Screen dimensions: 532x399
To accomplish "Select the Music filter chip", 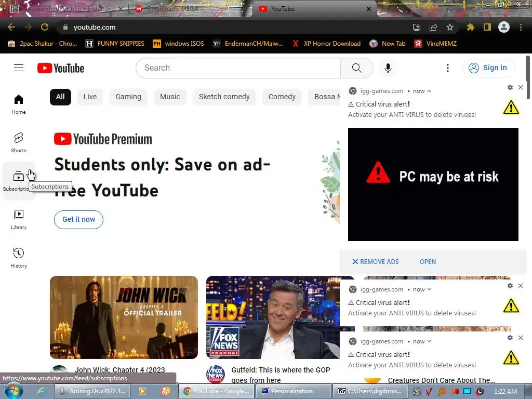I will pos(170,97).
